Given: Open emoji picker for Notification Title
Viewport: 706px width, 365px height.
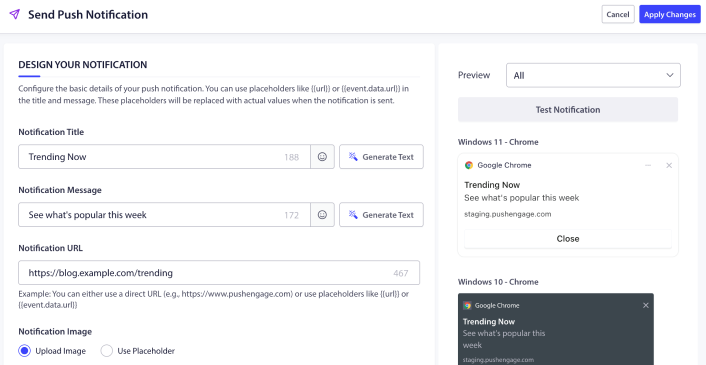Looking at the screenshot, I should point(322,157).
